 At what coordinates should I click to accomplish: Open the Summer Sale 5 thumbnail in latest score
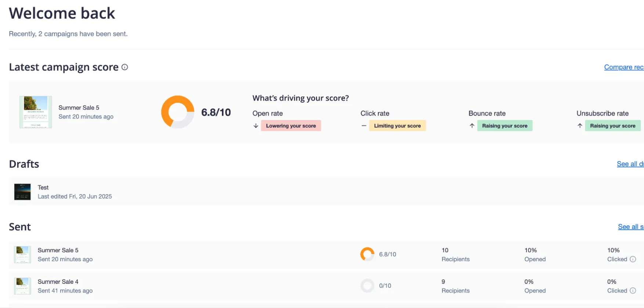[36, 112]
